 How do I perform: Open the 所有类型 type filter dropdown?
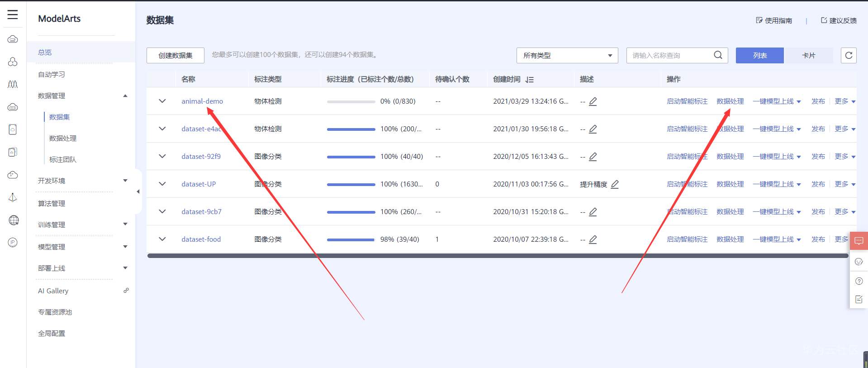[567, 55]
